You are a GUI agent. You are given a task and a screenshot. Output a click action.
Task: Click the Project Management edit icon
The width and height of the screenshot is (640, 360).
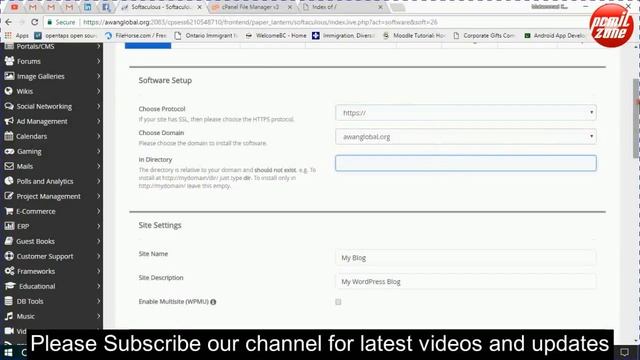pos(9,196)
